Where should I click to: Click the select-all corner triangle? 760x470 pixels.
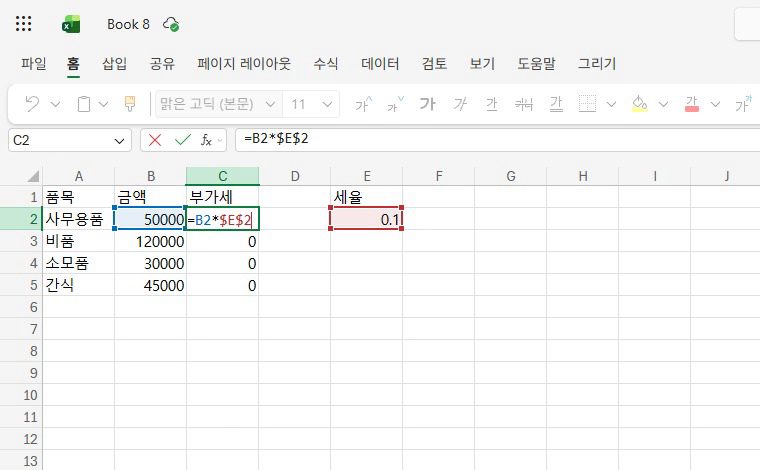(x=33, y=176)
